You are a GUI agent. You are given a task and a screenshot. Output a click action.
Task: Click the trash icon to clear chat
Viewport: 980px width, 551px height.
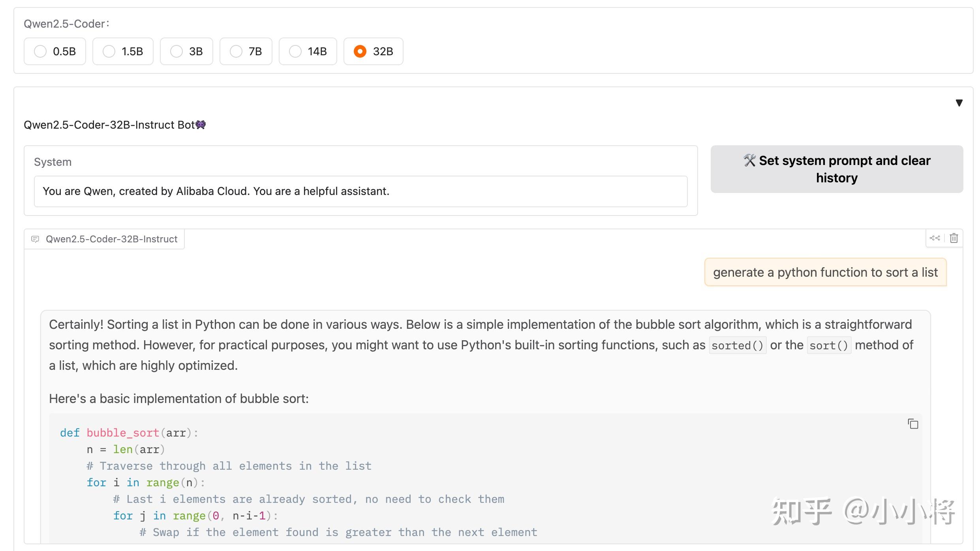pos(954,238)
